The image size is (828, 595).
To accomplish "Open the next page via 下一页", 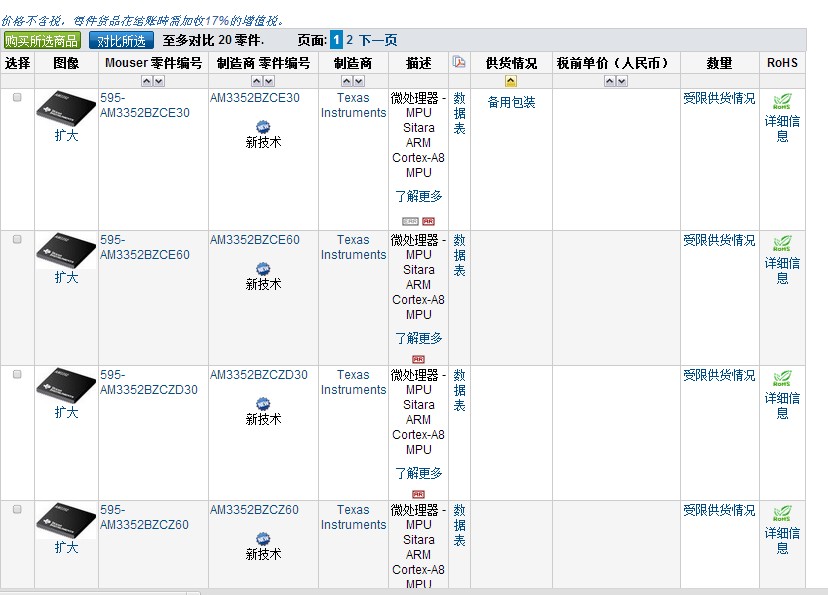I will [x=378, y=40].
